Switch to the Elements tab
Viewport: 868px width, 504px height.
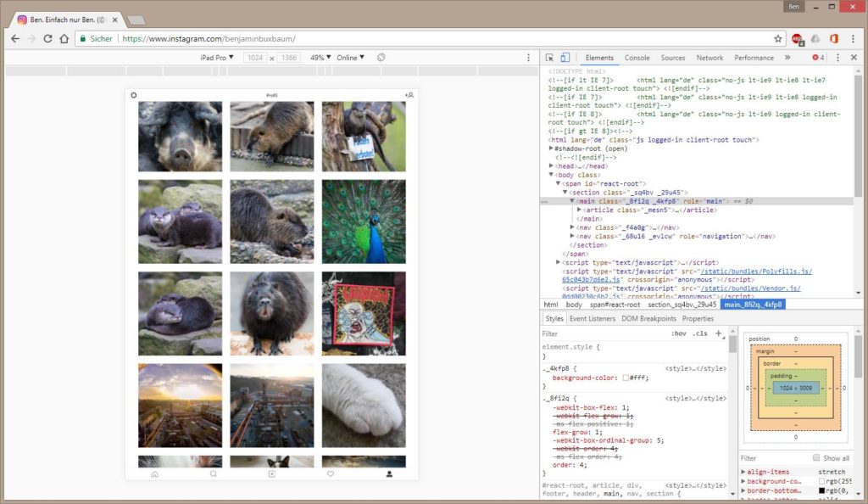coord(599,58)
